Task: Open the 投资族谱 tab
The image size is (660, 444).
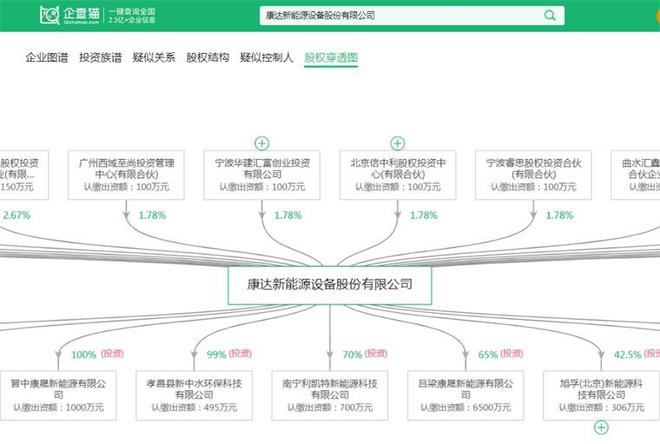Action: 100,57
